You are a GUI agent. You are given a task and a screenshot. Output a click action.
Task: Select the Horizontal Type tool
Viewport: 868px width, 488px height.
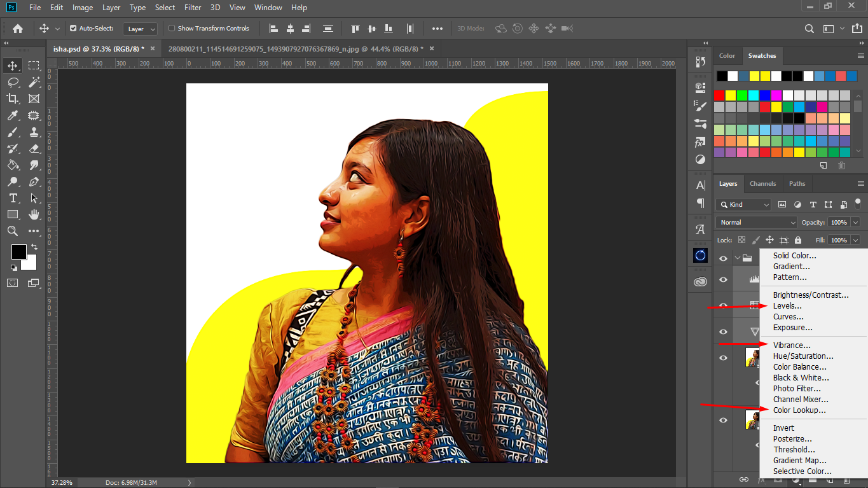pos(12,198)
